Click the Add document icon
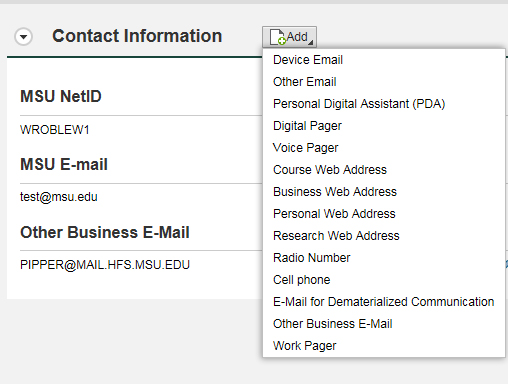This screenshot has height=384, width=508. pyautogui.click(x=277, y=37)
